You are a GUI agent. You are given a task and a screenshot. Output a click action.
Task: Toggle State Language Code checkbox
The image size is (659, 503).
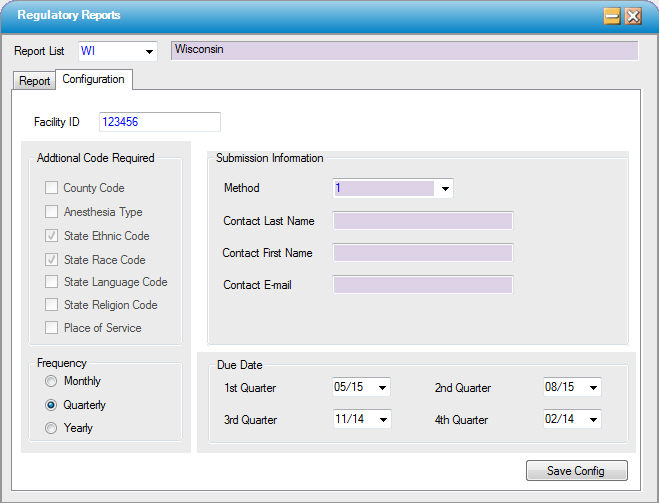click(x=51, y=283)
